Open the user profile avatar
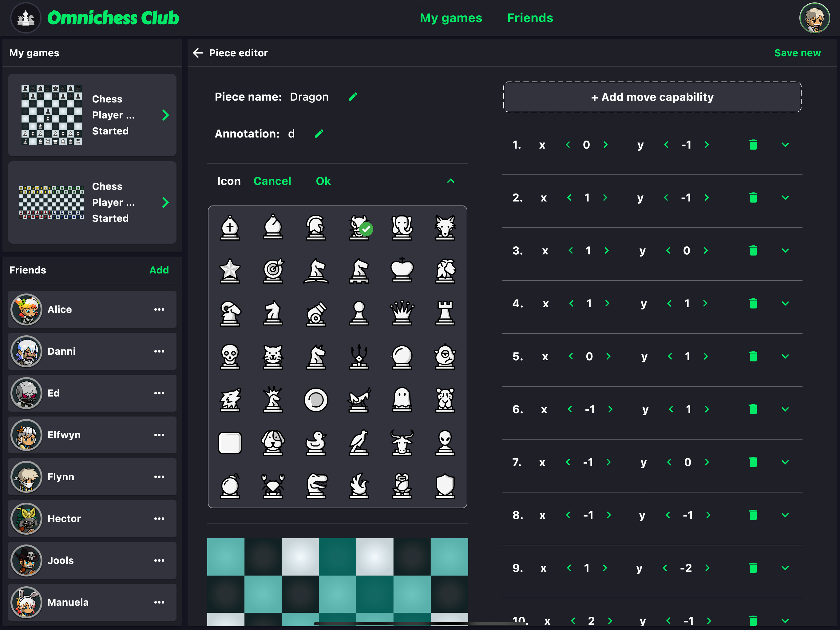 click(814, 18)
